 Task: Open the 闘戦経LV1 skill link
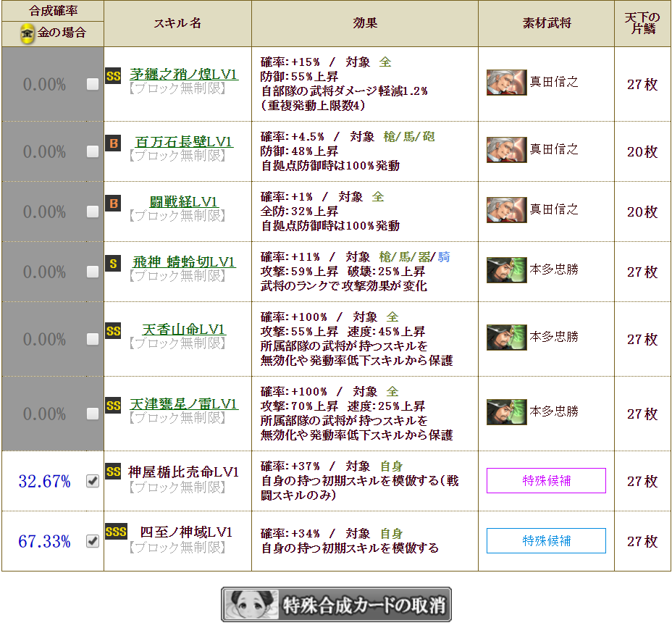[184, 202]
